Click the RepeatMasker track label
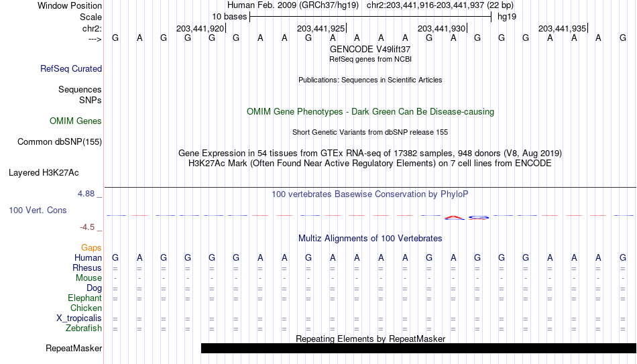The height and width of the screenshot is (364, 637). coord(74,348)
